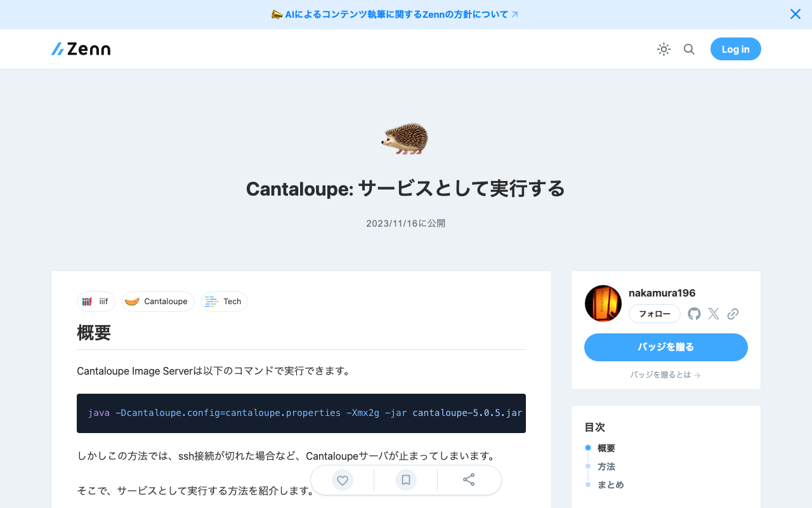Open the search with magnifier icon

pos(689,49)
